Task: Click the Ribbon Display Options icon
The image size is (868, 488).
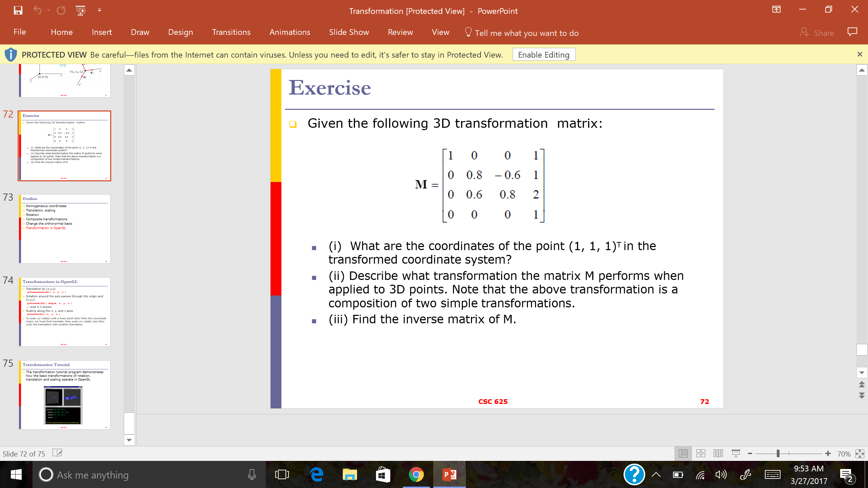Action: (776, 10)
